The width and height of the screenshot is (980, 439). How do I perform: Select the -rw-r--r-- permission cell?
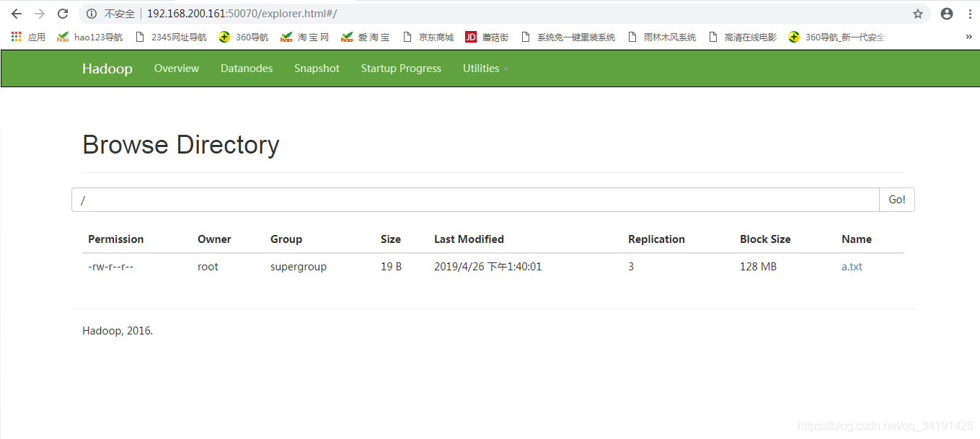pyautogui.click(x=111, y=267)
